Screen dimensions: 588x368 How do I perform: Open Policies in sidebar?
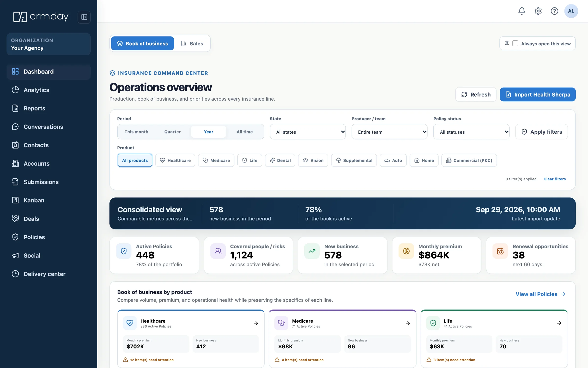[x=49, y=237]
